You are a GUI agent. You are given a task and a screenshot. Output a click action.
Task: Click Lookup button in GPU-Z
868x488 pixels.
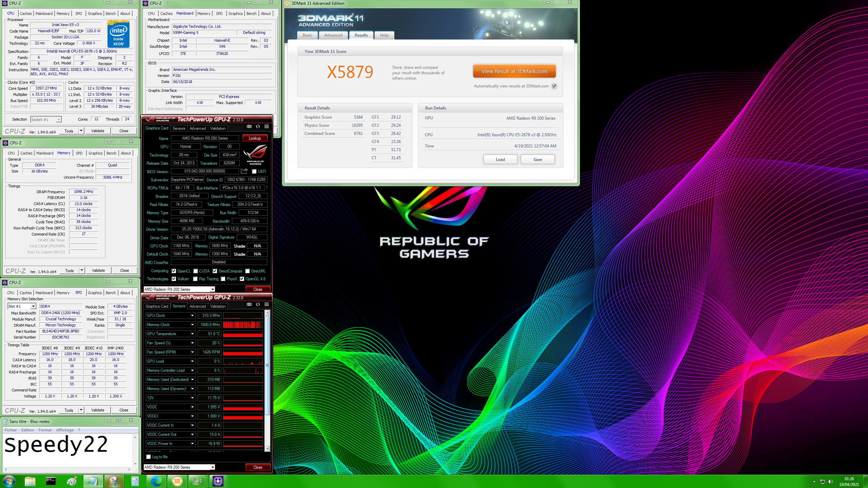[x=255, y=138]
